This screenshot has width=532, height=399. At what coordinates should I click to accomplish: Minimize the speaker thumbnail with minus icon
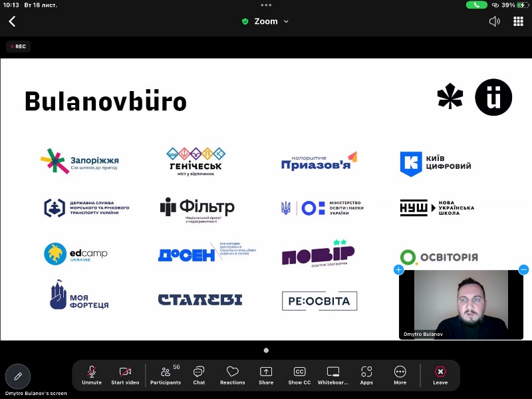tap(523, 270)
